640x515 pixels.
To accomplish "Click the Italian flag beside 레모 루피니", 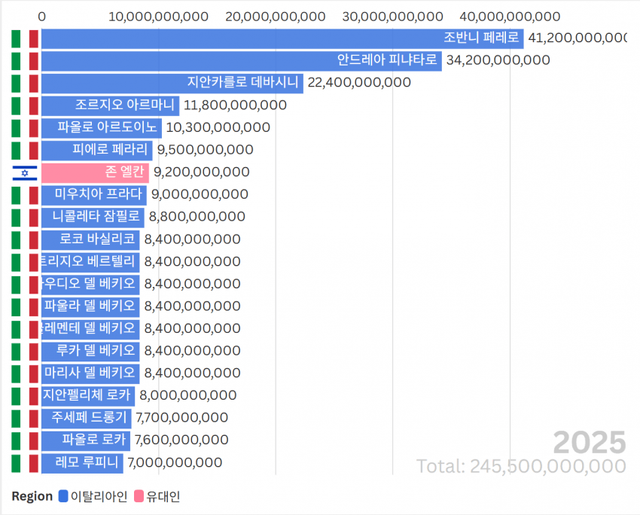I will [25, 462].
